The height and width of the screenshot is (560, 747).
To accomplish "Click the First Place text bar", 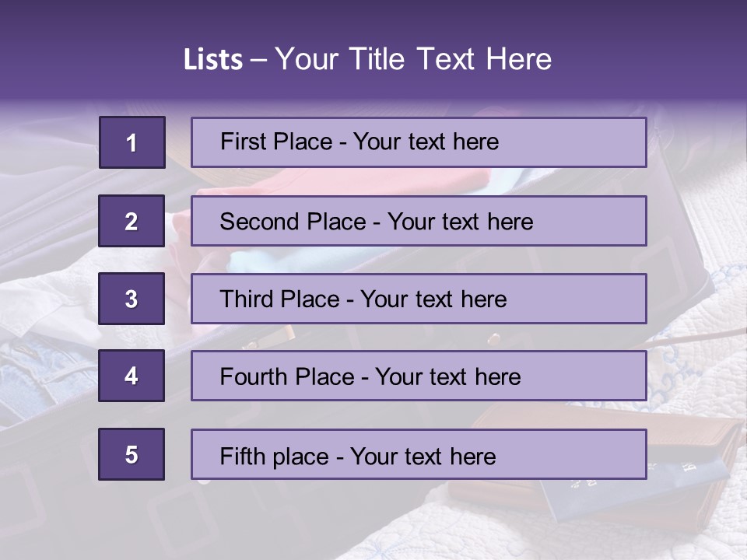I will click(x=419, y=142).
